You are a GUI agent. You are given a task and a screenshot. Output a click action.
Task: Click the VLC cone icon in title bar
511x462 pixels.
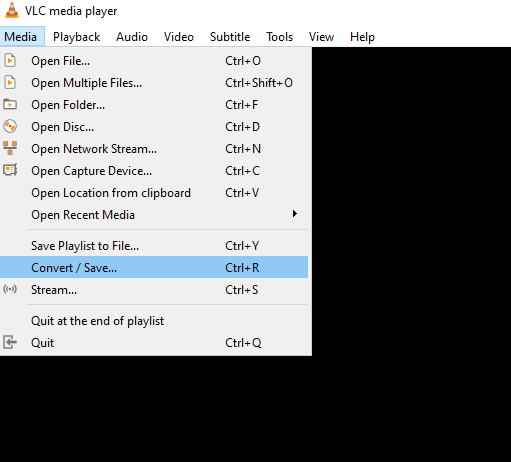(12, 10)
